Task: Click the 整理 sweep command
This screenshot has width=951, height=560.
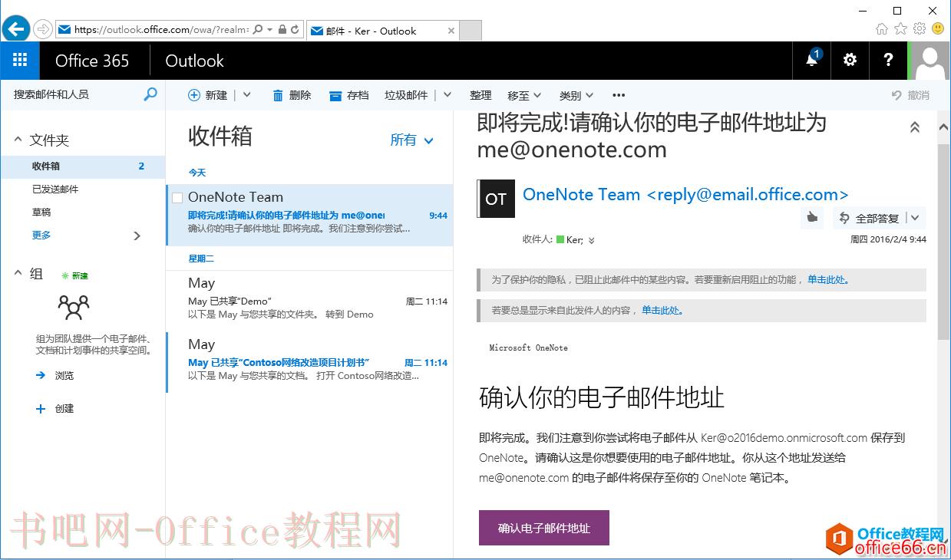Action: pyautogui.click(x=480, y=95)
